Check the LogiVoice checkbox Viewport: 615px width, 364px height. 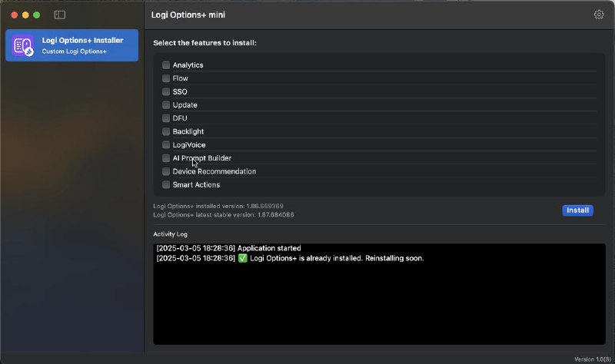click(166, 145)
